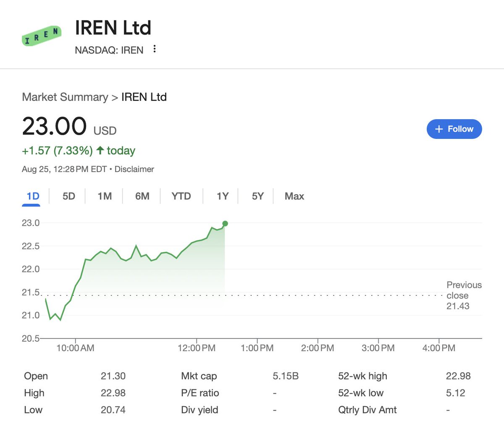504x428 pixels.
Task: Click the 3:00 PM axis label
Action: [378, 348]
